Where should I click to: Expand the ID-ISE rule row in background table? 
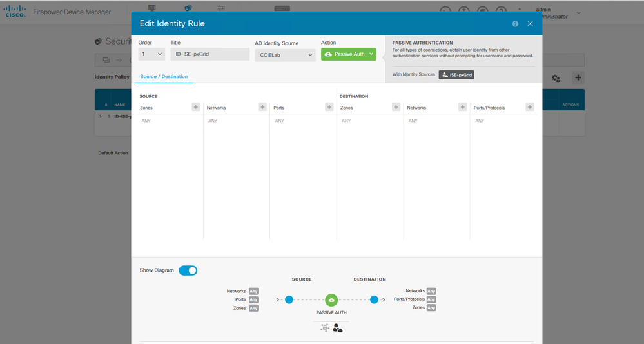(100, 116)
